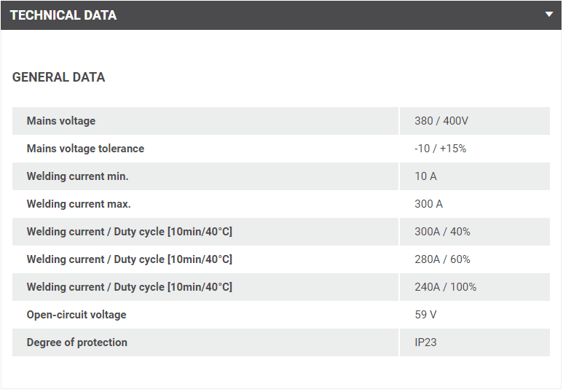Click the TECHNICAL DATA header title
This screenshot has height=392, width=563.
[63, 15]
